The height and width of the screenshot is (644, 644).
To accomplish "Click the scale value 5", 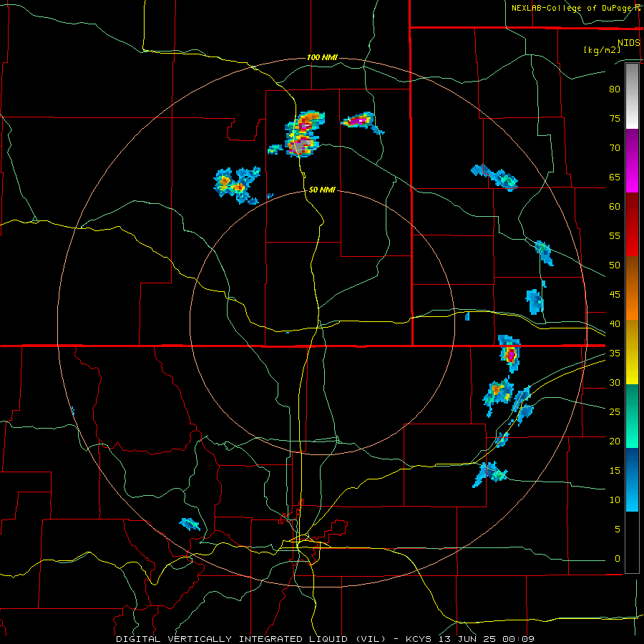I will click(618, 529).
